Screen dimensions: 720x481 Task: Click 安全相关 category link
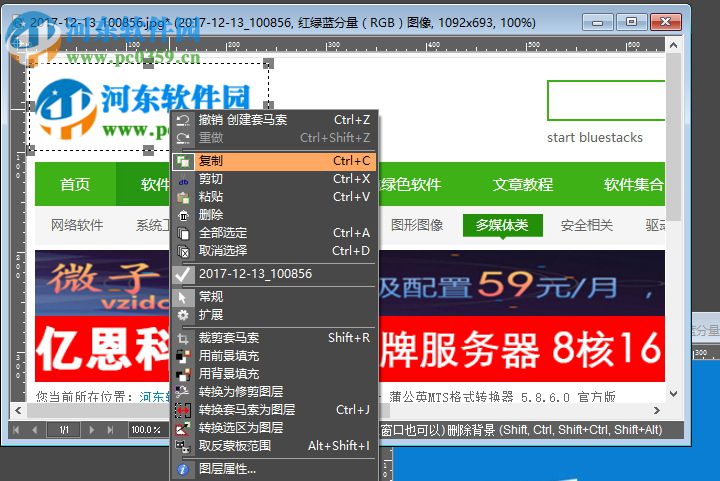587,225
